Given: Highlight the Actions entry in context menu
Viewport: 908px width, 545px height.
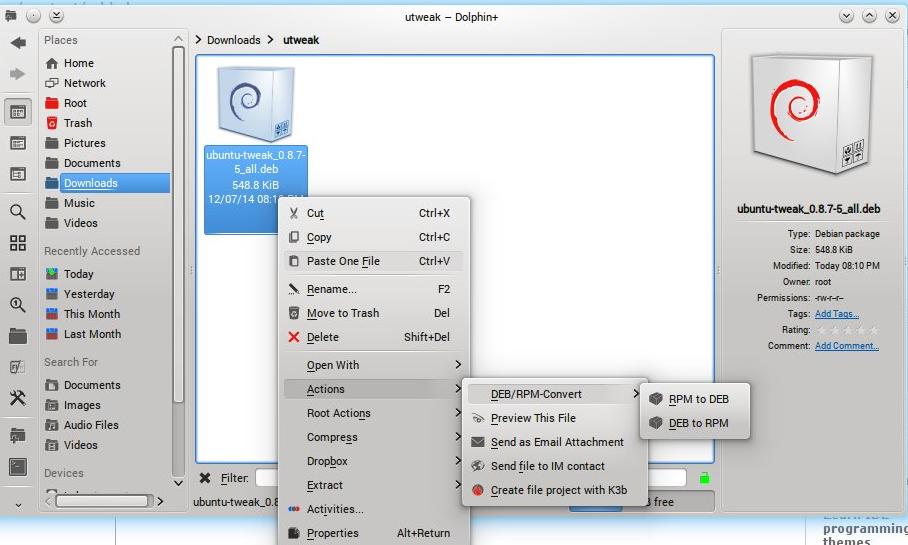Looking at the screenshot, I should click(374, 389).
